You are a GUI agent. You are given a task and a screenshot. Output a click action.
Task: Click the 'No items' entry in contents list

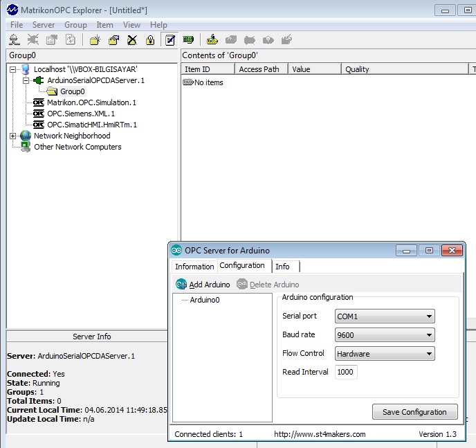[x=203, y=82]
